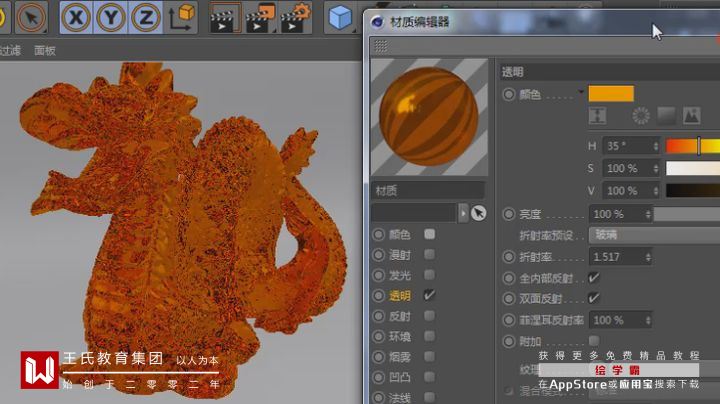
Task: Select the 漫射 channel label
Action: (399, 255)
